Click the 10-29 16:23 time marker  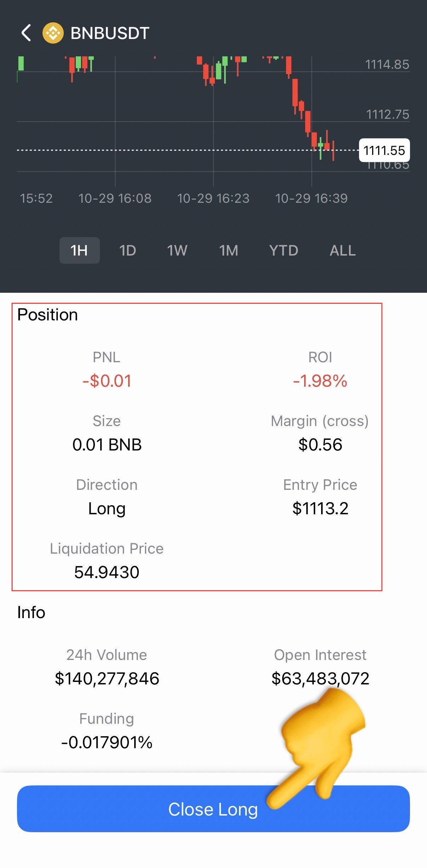point(213,198)
